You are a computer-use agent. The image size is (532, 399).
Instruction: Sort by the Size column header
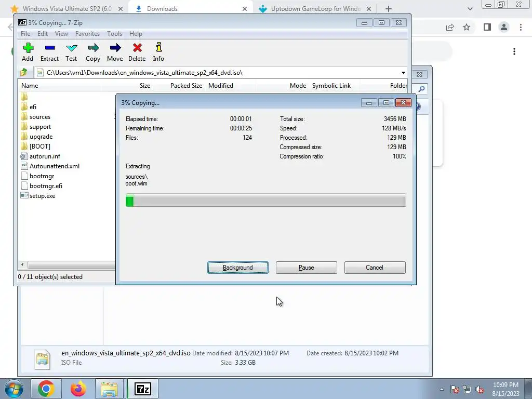(x=127, y=86)
